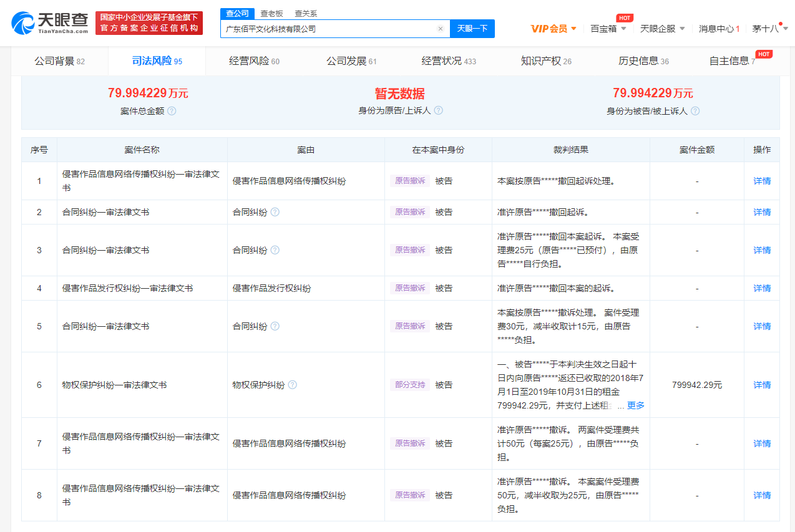Switch to the 查公司 search tab
Image resolution: width=795 pixels, height=532 pixels.
pos(237,14)
